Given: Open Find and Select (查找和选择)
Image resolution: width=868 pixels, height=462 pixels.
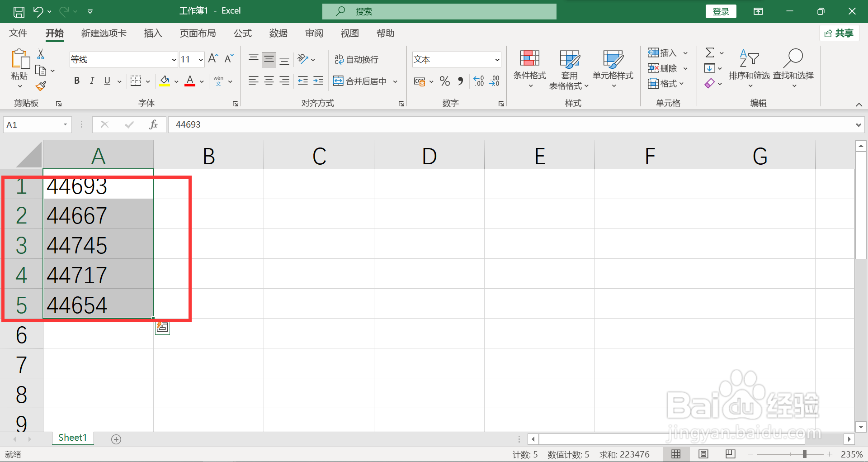Looking at the screenshot, I should pyautogui.click(x=793, y=68).
